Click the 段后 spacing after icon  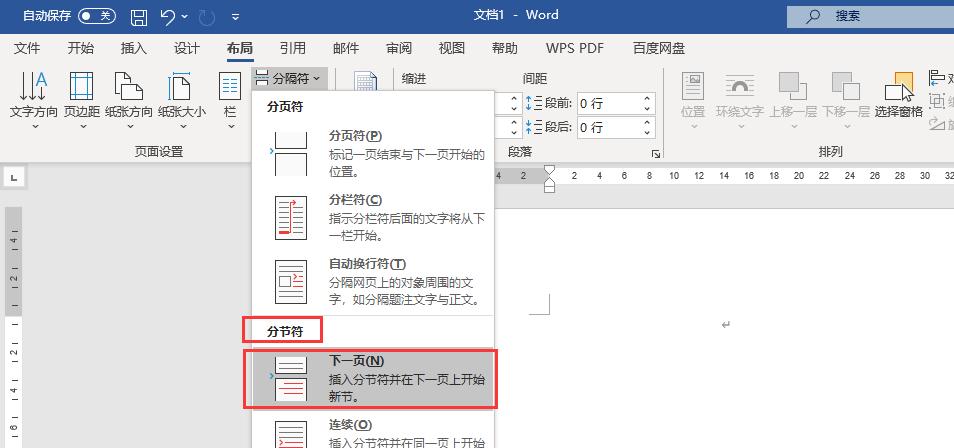pos(533,127)
